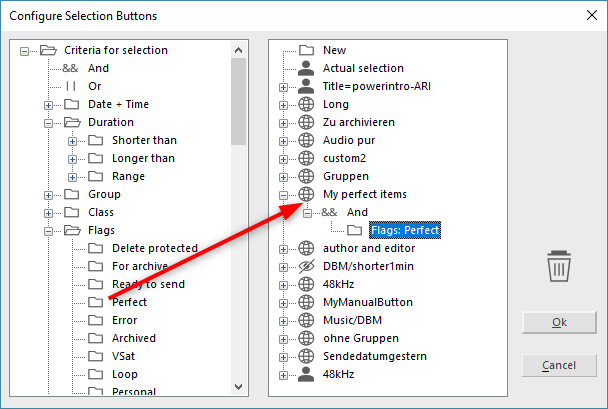
Task: Collapse the My perfect items node
Action: pos(283,194)
